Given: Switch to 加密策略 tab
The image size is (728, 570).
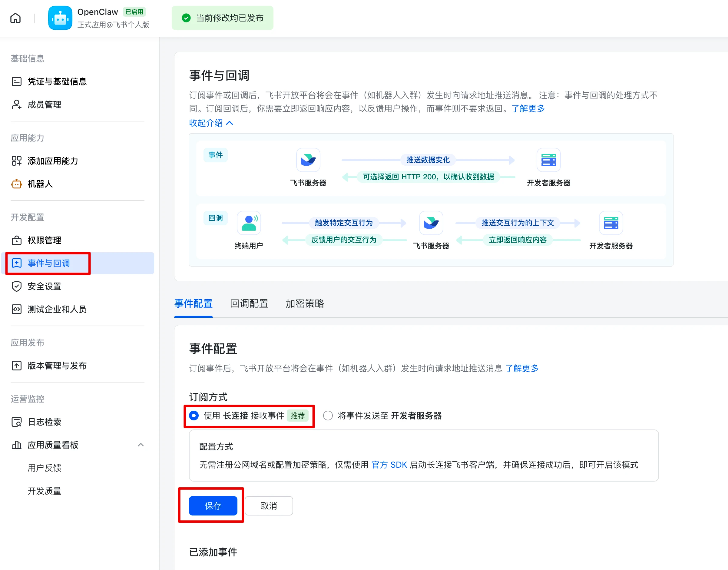Looking at the screenshot, I should 304,303.
